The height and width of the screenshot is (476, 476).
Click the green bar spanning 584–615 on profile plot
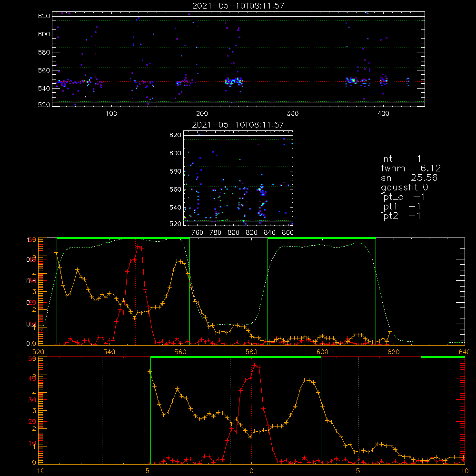point(322,238)
